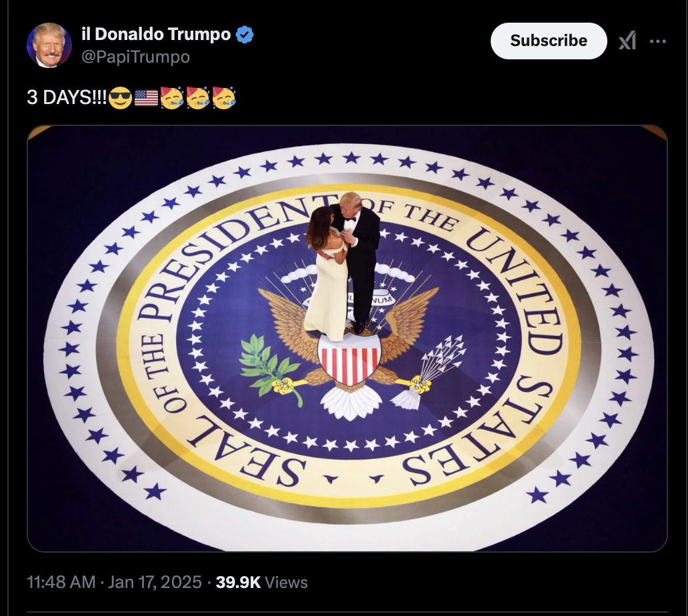Viewport: 688px width, 616px height.
Task: Click the Jan 17, 2025 date
Action: [x=155, y=582]
